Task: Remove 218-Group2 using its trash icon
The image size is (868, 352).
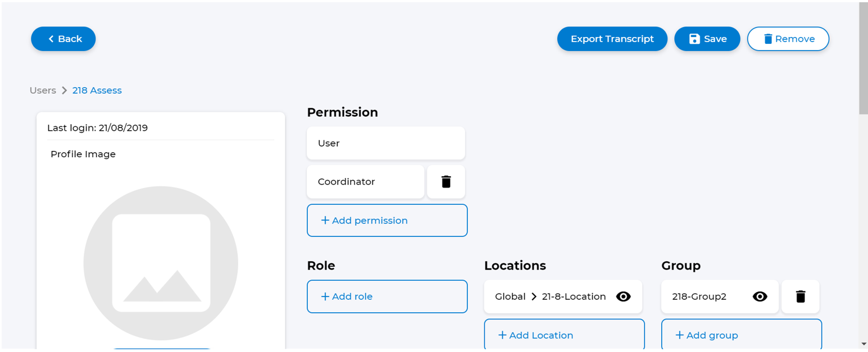Action: coord(801,296)
